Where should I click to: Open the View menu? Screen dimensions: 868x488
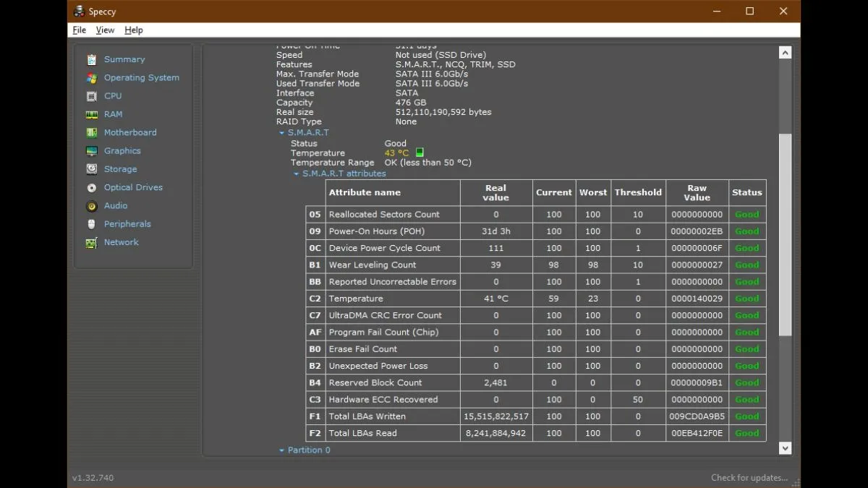(106, 30)
